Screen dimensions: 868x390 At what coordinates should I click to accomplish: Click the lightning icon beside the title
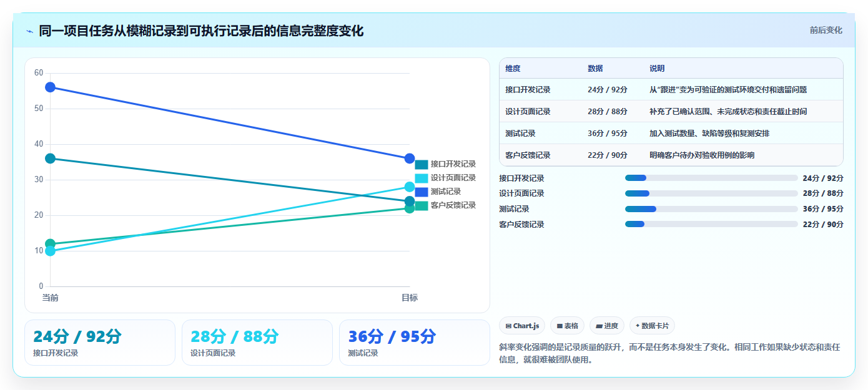coord(29,31)
